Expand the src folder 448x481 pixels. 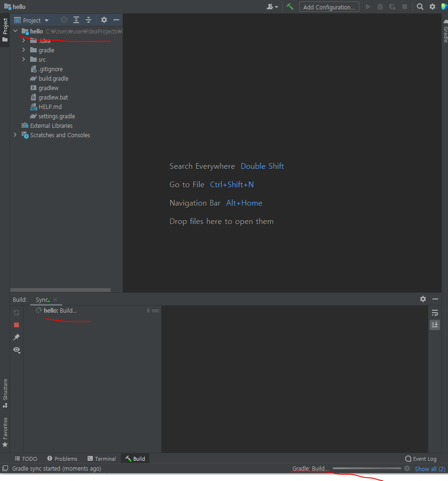click(x=24, y=59)
